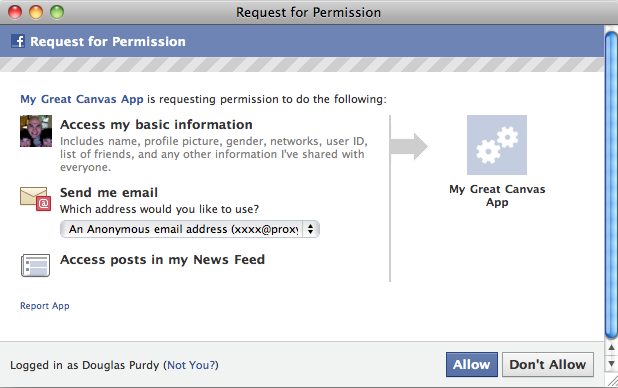Click the Access my basic information heading
Viewport: 618px width, 388px height.
coord(156,125)
